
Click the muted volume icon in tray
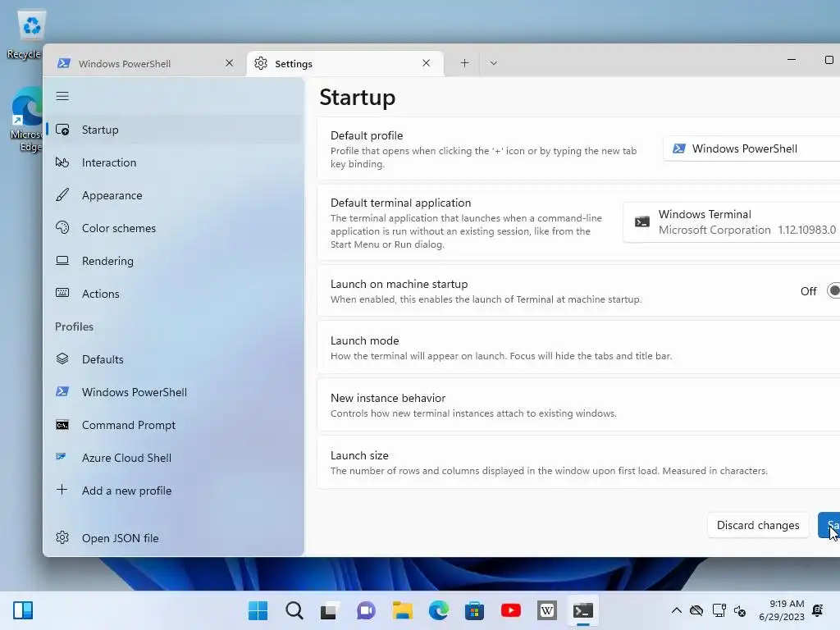tap(740, 610)
